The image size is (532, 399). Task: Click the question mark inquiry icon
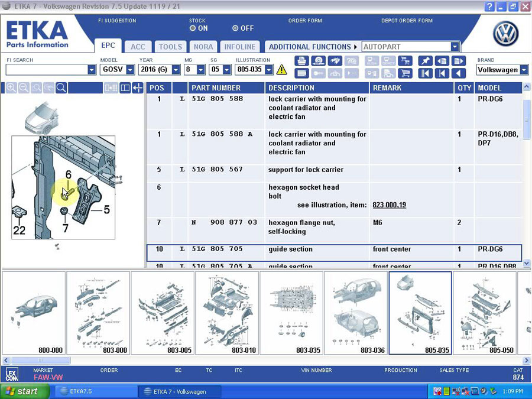pos(352,61)
